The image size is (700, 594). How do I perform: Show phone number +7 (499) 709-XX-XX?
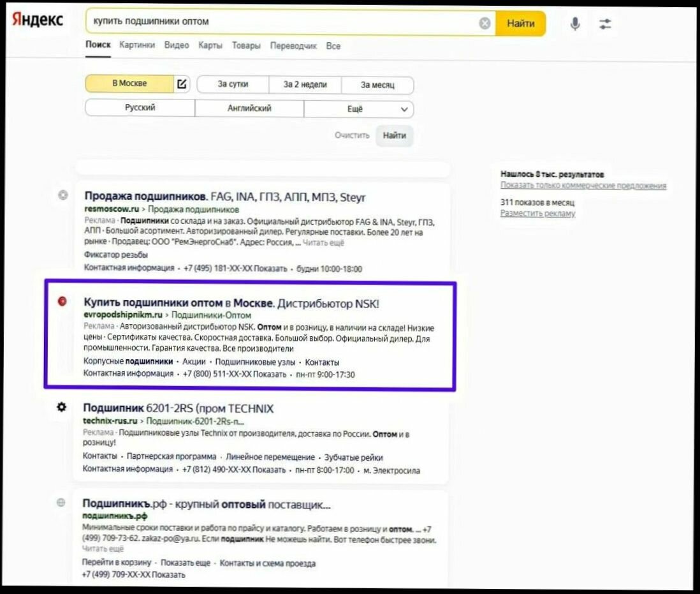[x=133, y=575]
